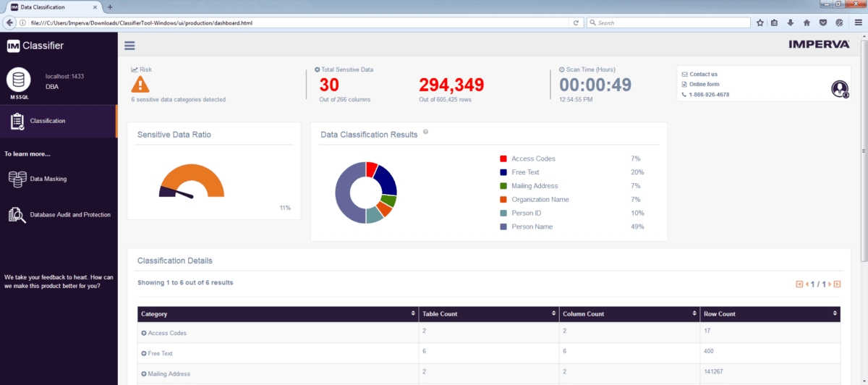Select the Classification sidebar item
868x385 pixels.
[48, 121]
